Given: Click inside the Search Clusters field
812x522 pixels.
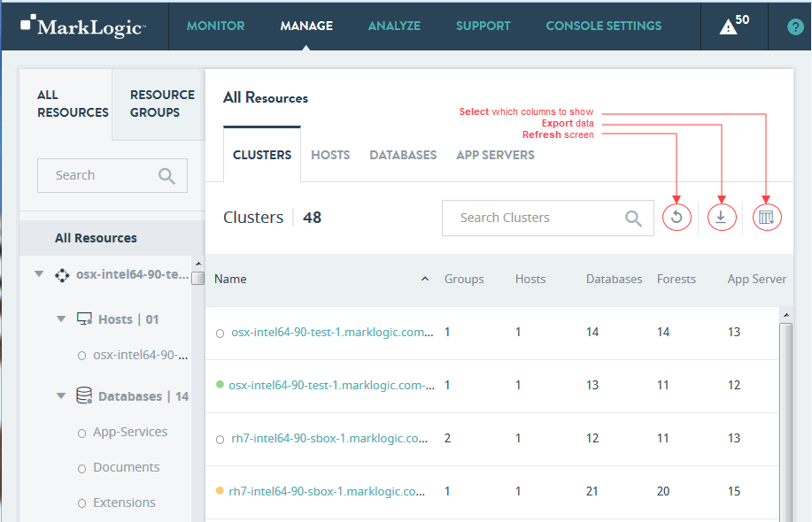Looking at the screenshot, I should click(x=531, y=217).
